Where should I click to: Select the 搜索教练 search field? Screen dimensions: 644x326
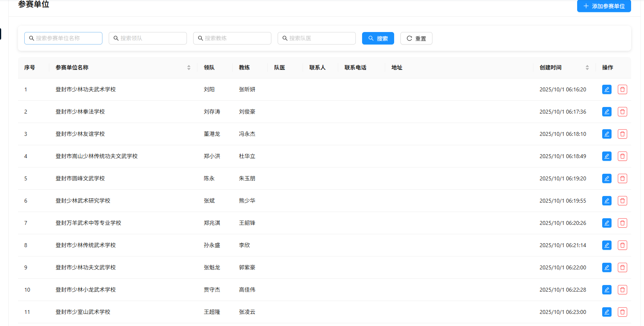coord(235,38)
